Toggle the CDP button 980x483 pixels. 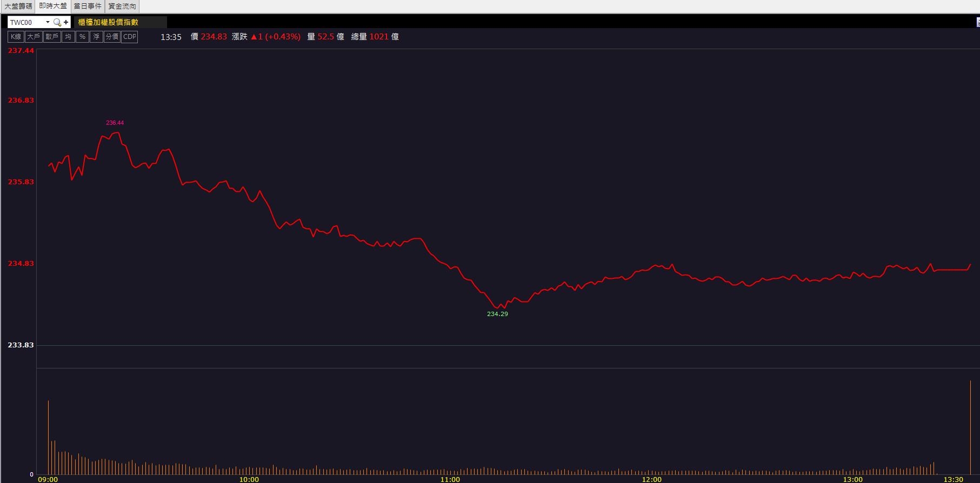click(130, 37)
